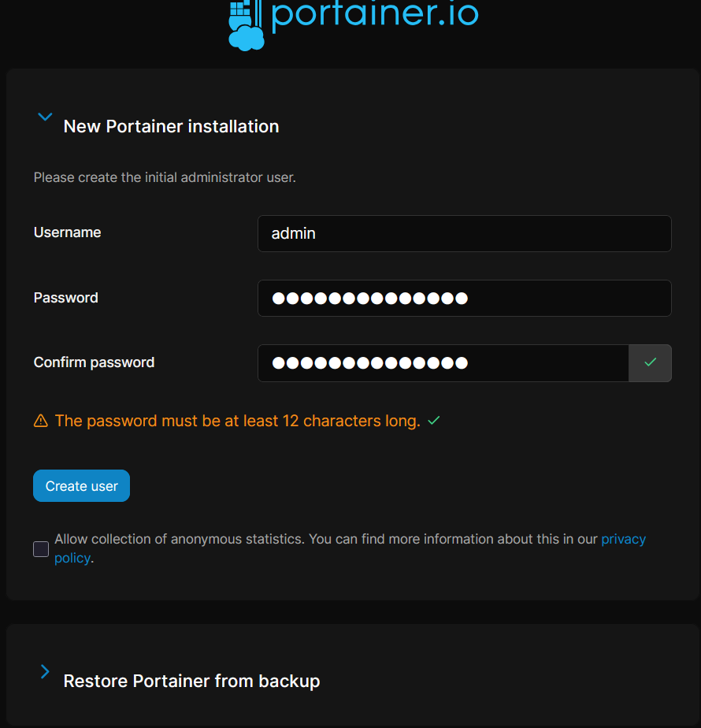This screenshot has width=701, height=728.
Task: Click into the Password input field
Action: pyautogui.click(x=464, y=298)
